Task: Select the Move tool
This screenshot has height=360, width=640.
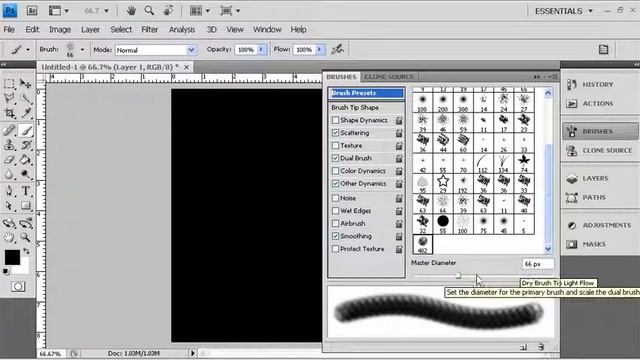Action: click(25, 84)
